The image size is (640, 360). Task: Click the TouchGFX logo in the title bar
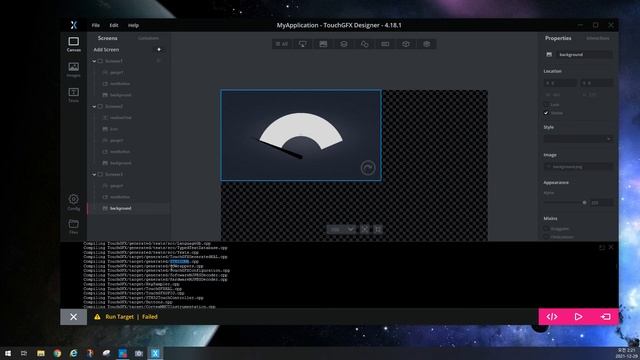pos(73,25)
